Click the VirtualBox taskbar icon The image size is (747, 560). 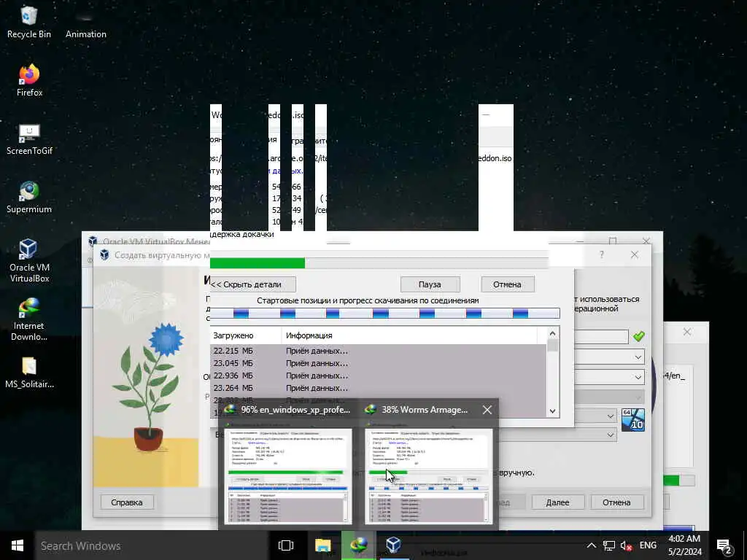pyautogui.click(x=393, y=545)
